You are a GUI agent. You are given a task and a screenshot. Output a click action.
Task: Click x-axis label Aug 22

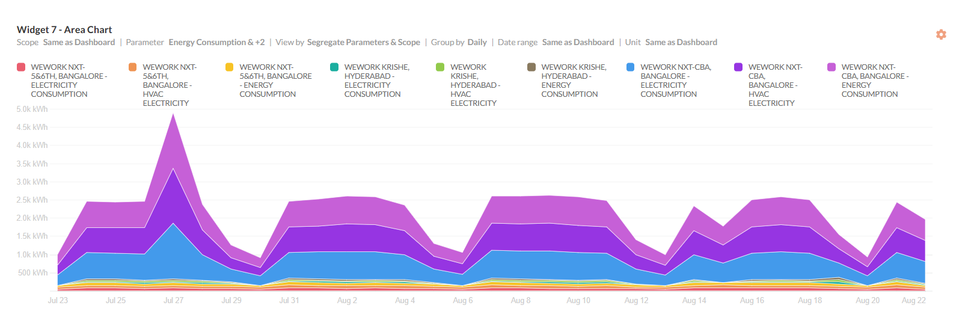914,300
